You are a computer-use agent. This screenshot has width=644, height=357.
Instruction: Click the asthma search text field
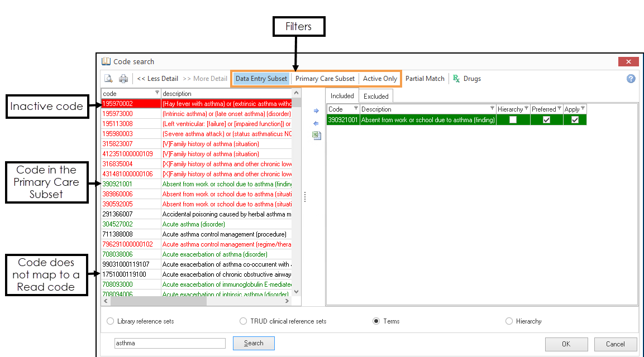point(170,344)
